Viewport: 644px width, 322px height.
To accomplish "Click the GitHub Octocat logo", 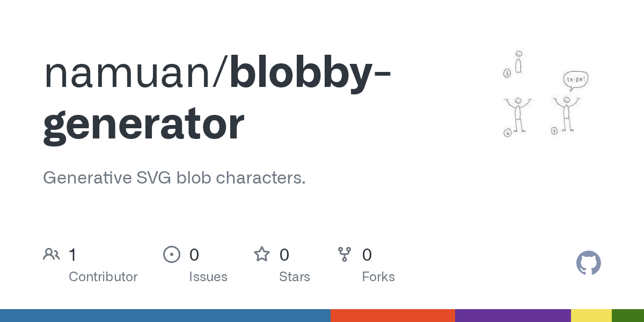I will (588, 264).
